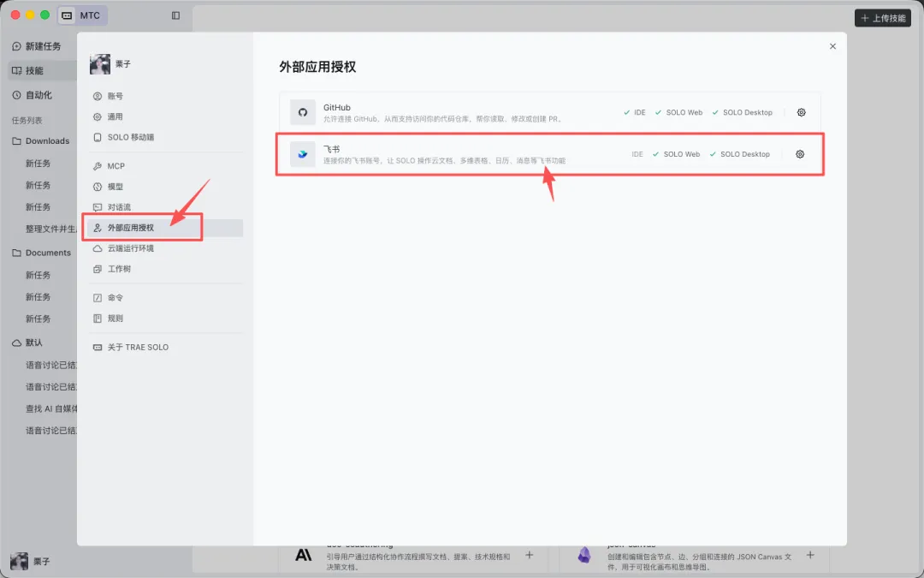Click the 任务列表 section label

pos(27,121)
